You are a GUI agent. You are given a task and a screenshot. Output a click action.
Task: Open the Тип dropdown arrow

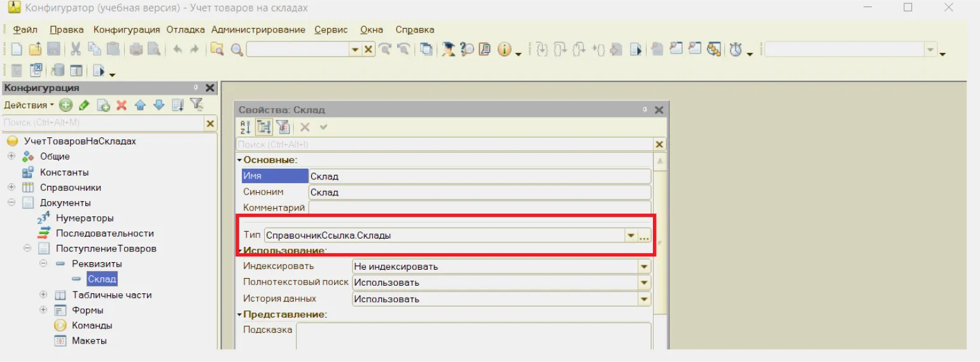pos(631,235)
